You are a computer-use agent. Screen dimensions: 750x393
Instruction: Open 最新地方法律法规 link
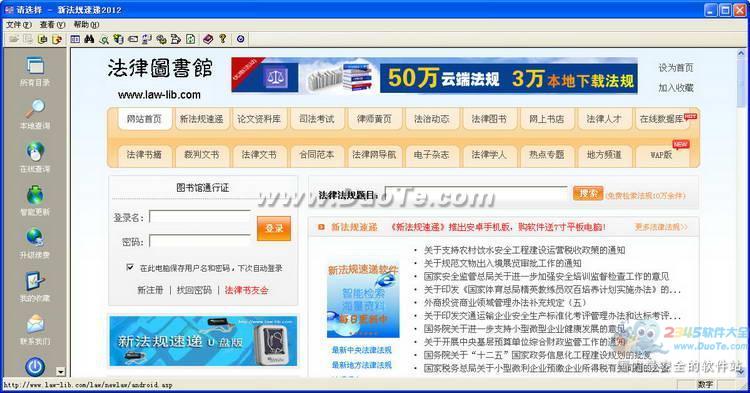tap(362, 365)
